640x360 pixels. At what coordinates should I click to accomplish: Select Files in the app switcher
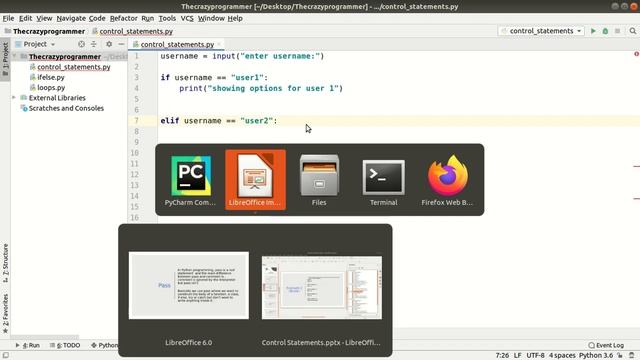(x=319, y=180)
